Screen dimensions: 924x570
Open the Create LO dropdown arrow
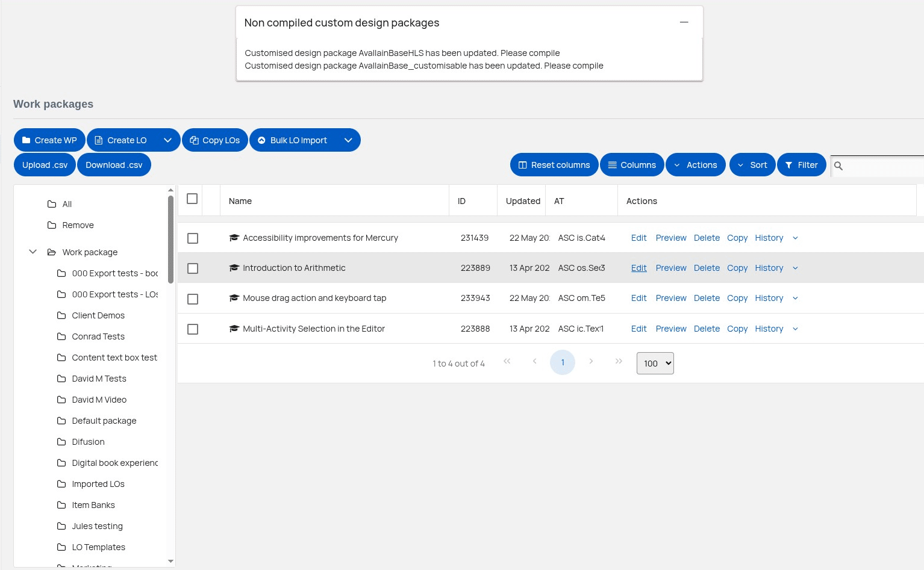coord(167,140)
